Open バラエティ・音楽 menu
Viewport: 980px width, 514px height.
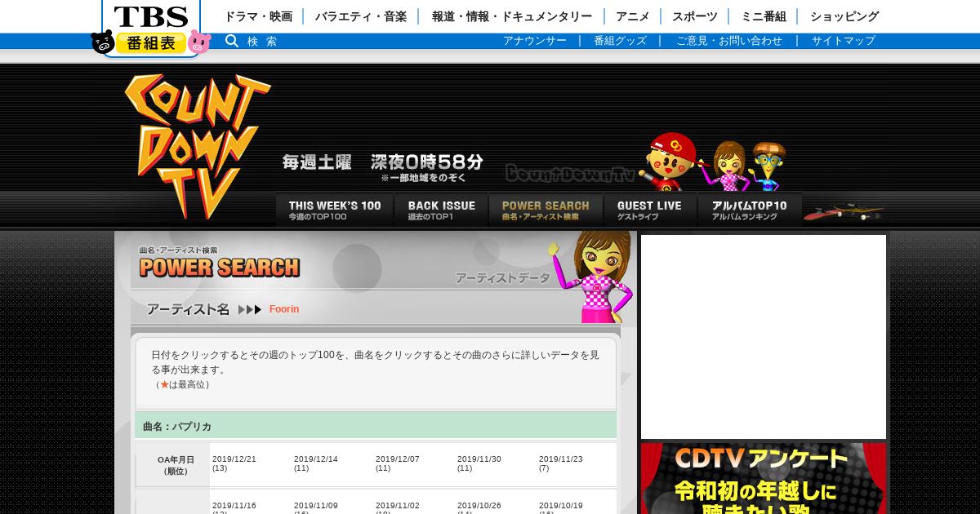(360, 16)
